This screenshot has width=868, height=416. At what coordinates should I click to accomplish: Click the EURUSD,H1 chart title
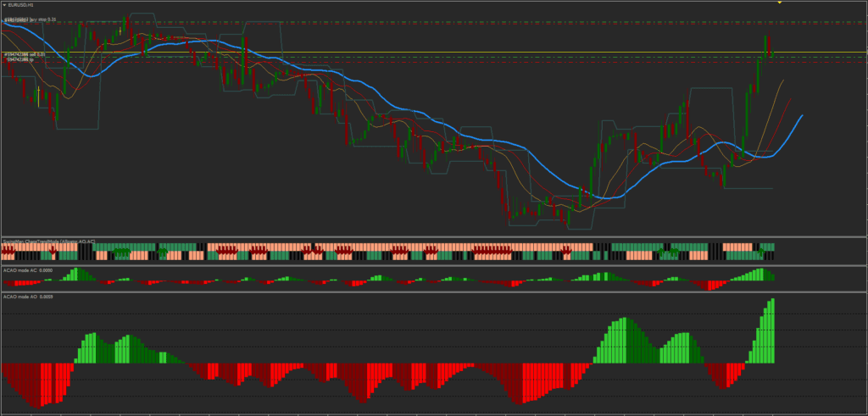pos(24,4)
